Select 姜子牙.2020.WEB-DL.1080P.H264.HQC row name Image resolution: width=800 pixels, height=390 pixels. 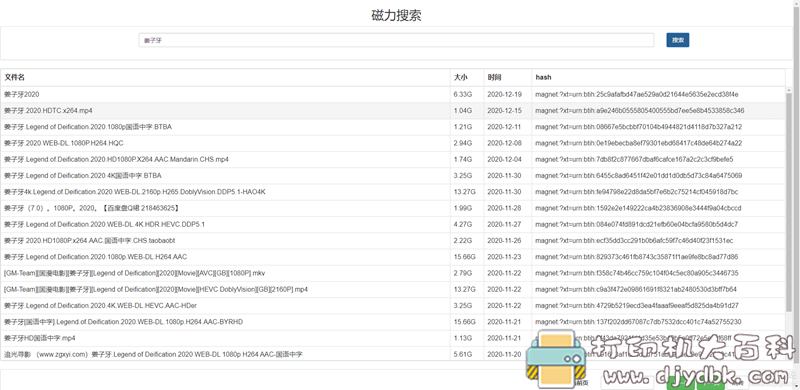pyautogui.click(x=63, y=143)
